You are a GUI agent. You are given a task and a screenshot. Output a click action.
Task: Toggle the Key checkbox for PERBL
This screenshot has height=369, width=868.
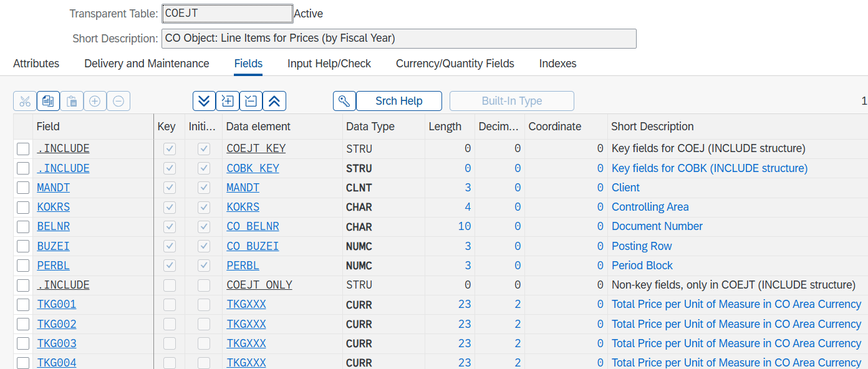169,266
